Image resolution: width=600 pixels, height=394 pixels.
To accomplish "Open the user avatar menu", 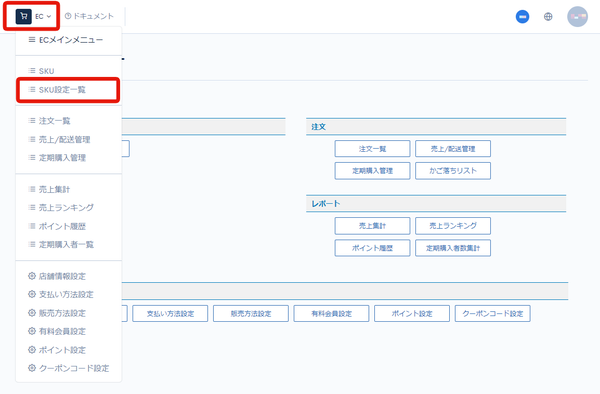I will 577,16.
